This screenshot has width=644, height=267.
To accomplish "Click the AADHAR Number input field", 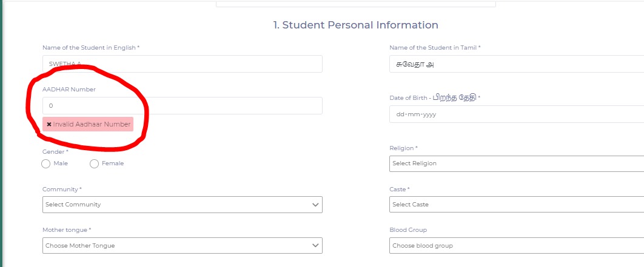I will pos(182,106).
